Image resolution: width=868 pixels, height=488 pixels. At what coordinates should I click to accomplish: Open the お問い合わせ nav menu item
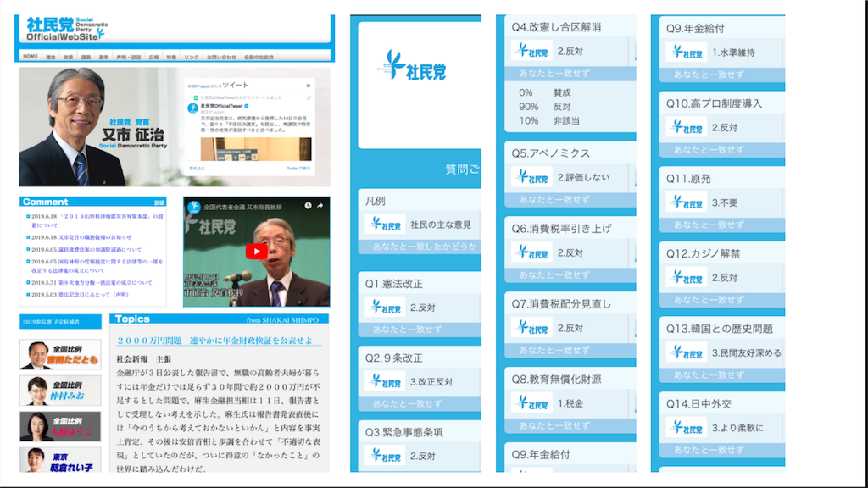(x=221, y=57)
